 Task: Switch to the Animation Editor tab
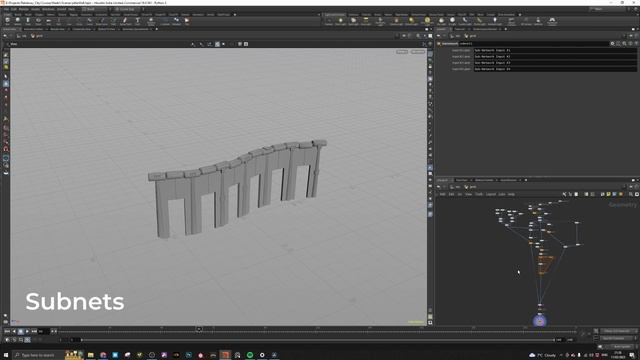point(33,29)
